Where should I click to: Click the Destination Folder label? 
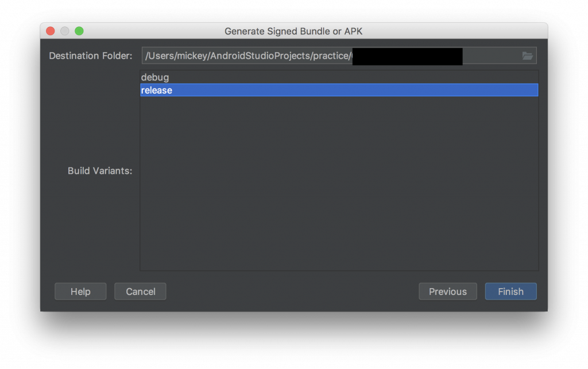(x=91, y=56)
